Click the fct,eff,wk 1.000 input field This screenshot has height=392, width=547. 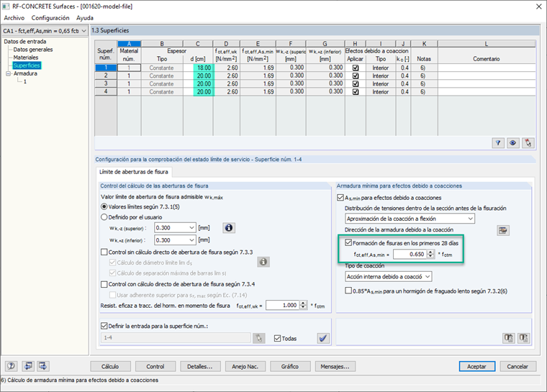[x=283, y=305]
